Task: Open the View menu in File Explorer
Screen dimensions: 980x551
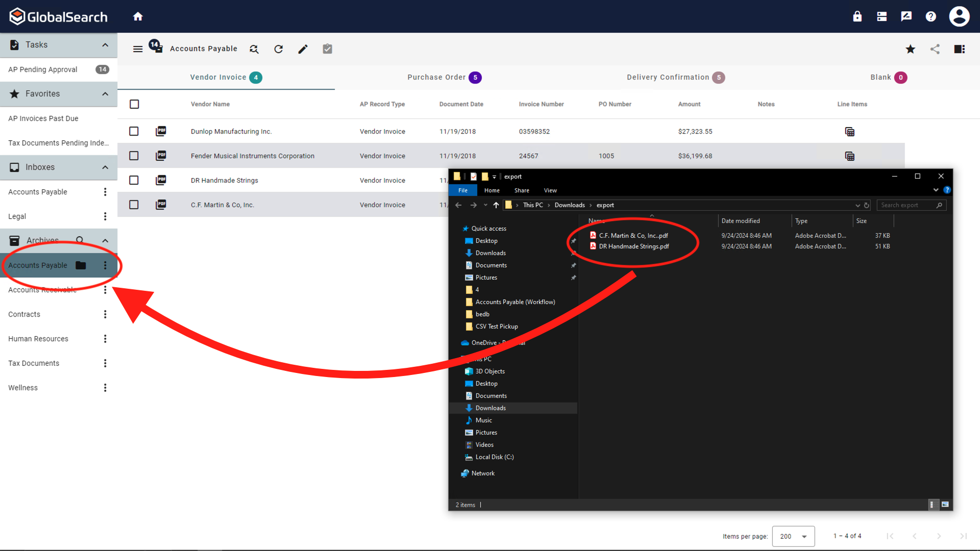Action: tap(550, 190)
